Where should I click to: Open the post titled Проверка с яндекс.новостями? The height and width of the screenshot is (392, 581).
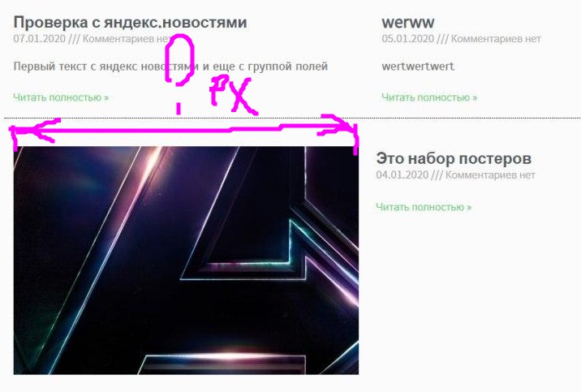coord(130,23)
